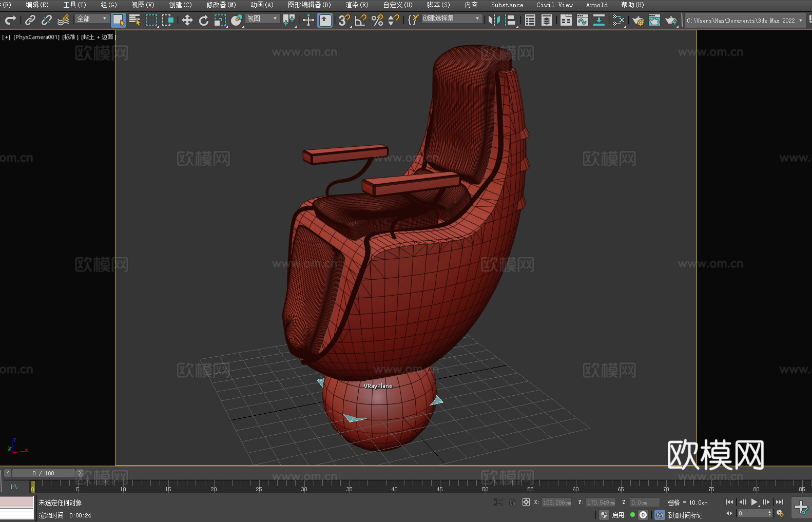Activate the Select and Rotate tool
Screen dimensions: 812x522
(x=204, y=20)
